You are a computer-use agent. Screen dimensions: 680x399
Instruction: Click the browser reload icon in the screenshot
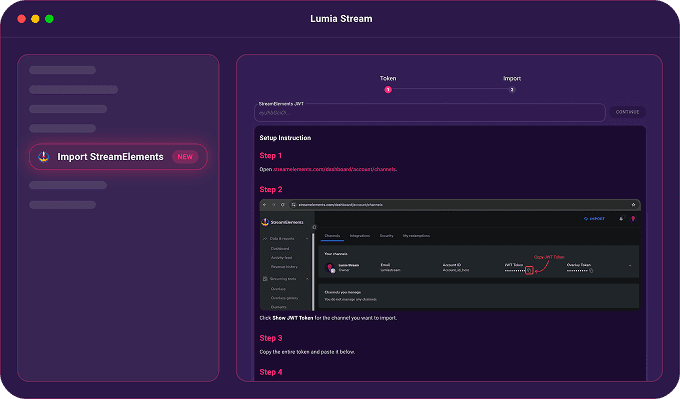point(282,205)
